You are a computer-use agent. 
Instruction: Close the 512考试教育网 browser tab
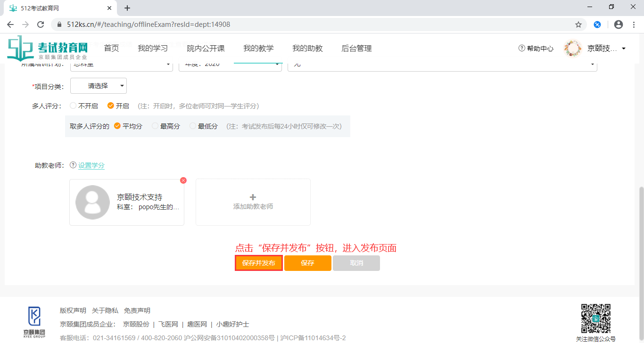pyautogui.click(x=109, y=8)
